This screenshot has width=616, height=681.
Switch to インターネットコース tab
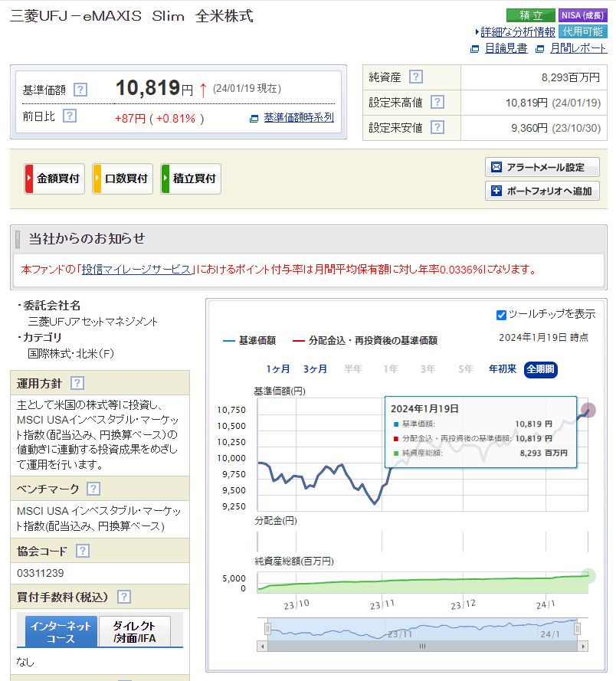point(61,631)
